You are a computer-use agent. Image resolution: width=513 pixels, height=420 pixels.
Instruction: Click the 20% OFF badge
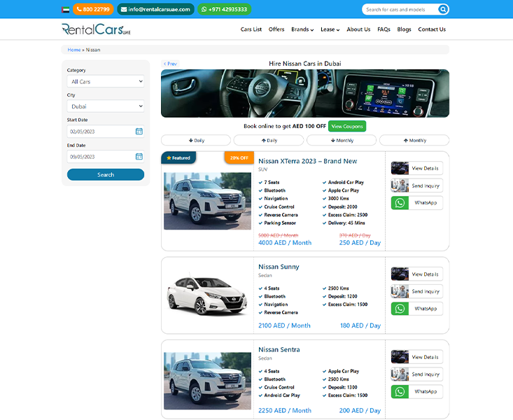click(239, 157)
